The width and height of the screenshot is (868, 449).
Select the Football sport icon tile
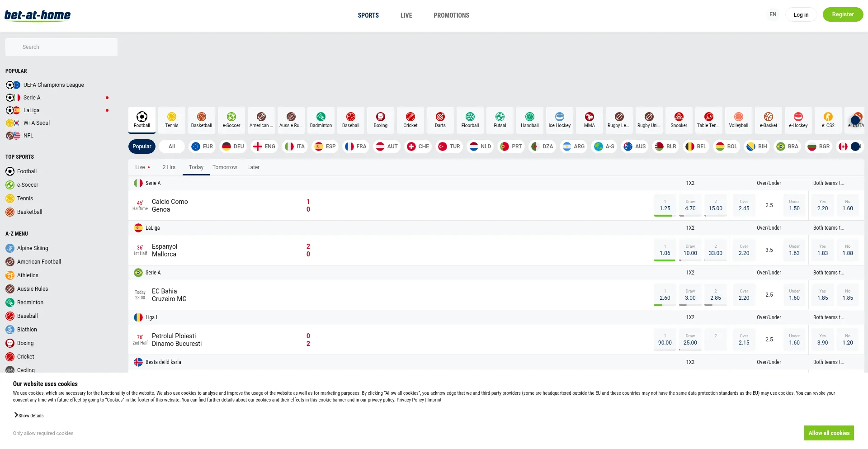tap(142, 120)
